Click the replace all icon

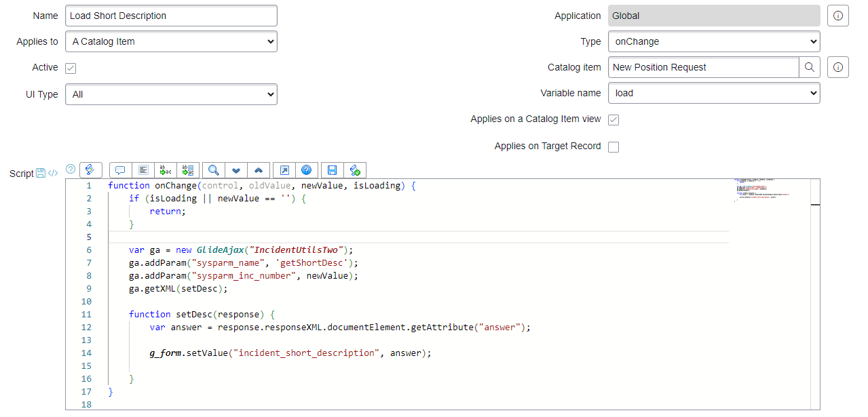[188, 170]
